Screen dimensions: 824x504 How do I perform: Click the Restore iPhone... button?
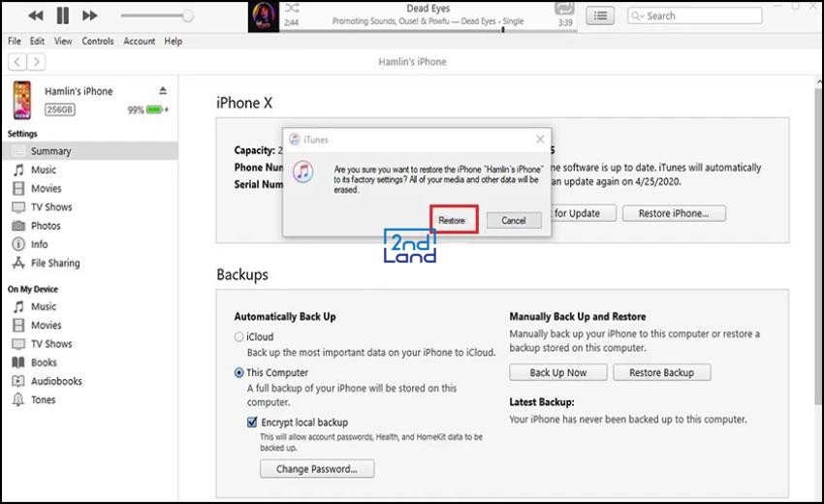(674, 213)
